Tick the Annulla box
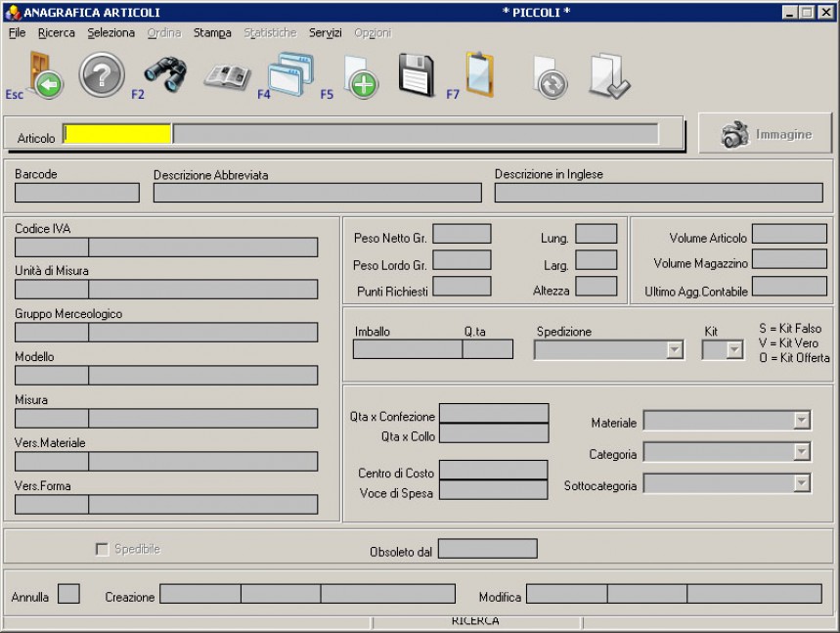 (x=68, y=594)
